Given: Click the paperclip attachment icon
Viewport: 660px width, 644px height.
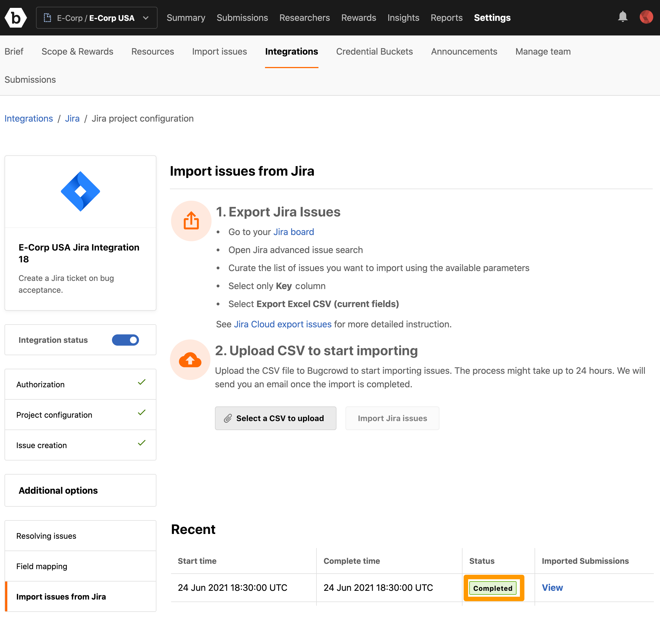Looking at the screenshot, I should (228, 418).
